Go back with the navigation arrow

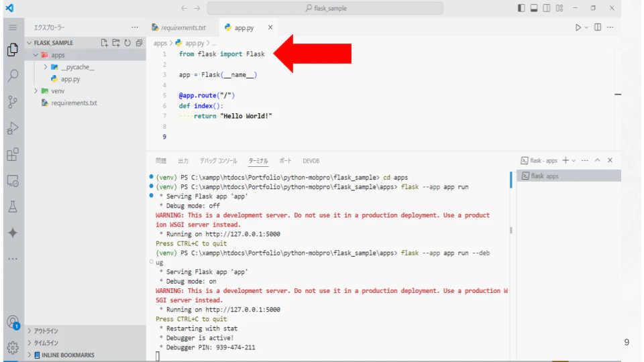[x=184, y=8]
